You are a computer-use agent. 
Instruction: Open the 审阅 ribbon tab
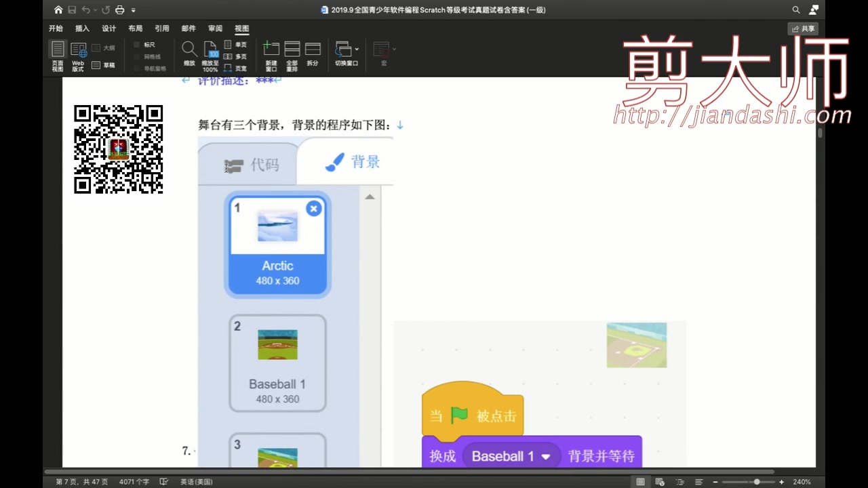(215, 28)
